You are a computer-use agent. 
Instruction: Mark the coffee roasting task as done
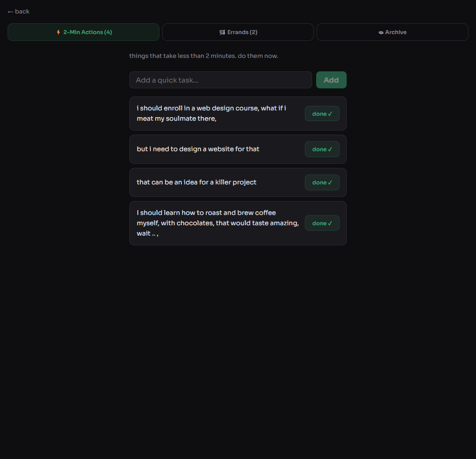click(x=322, y=223)
